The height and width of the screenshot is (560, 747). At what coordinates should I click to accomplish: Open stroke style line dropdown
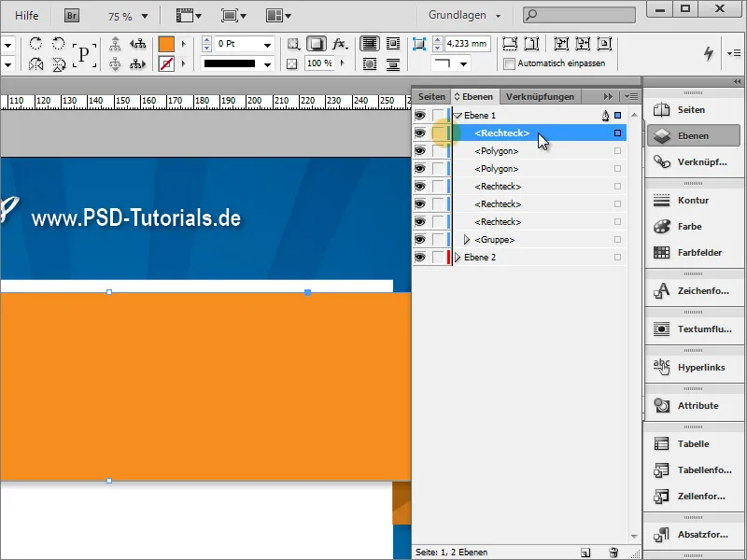pyautogui.click(x=267, y=64)
